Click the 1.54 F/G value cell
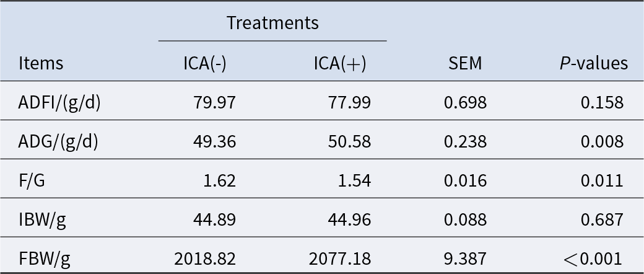 [355, 181]
